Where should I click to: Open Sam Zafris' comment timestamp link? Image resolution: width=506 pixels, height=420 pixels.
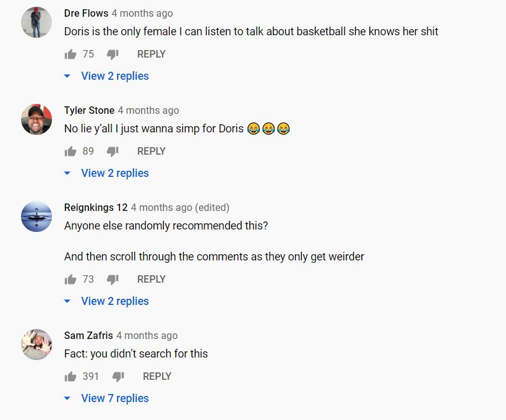147,335
